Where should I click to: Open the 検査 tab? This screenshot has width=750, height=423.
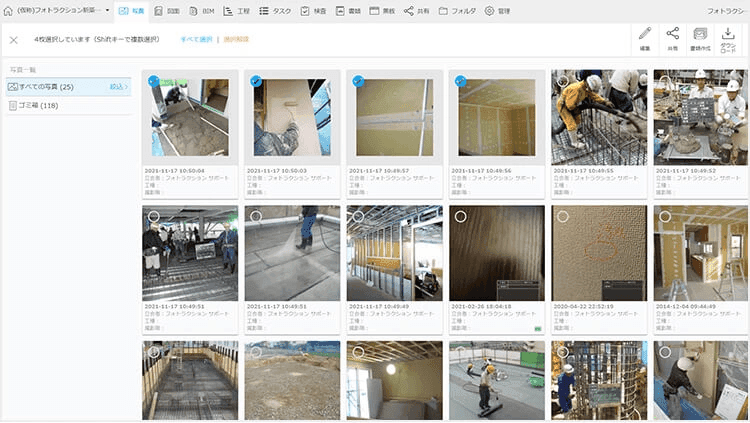313,11
